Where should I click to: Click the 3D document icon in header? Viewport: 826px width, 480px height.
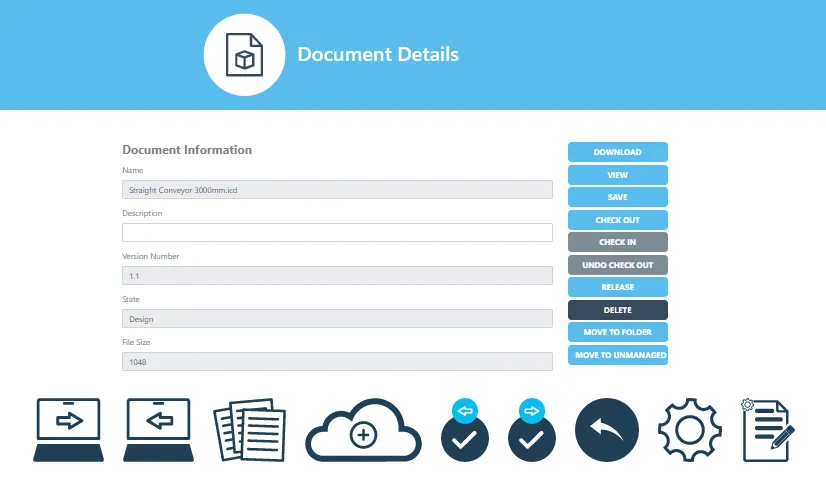[x=244, y=55]
